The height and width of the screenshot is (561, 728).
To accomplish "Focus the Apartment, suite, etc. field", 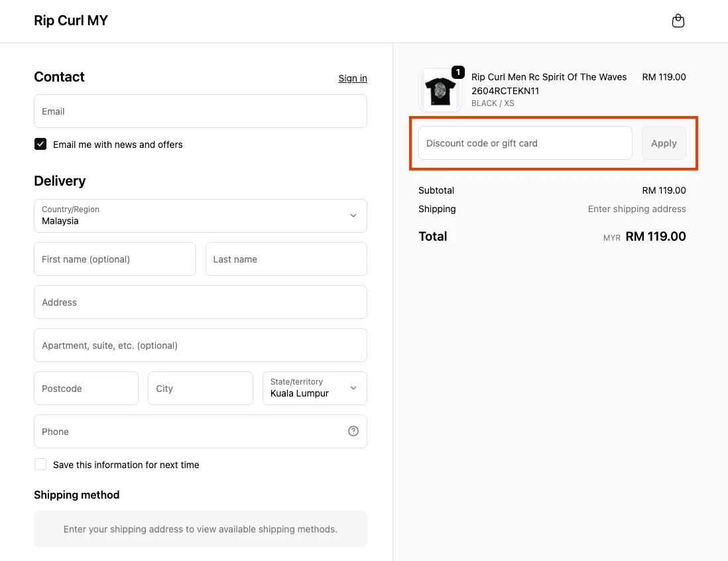I will point(201,345).
